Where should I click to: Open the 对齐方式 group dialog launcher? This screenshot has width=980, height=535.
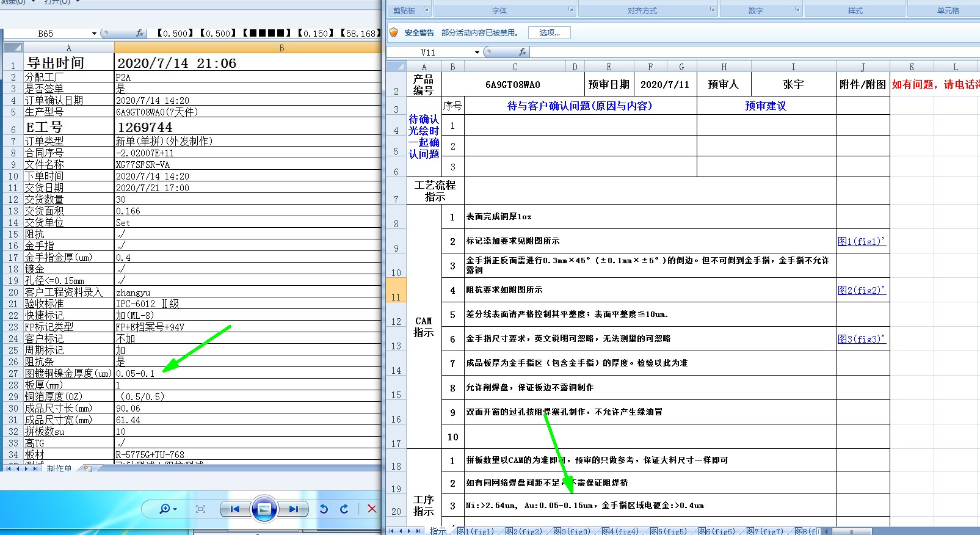(x=712, y=10)
